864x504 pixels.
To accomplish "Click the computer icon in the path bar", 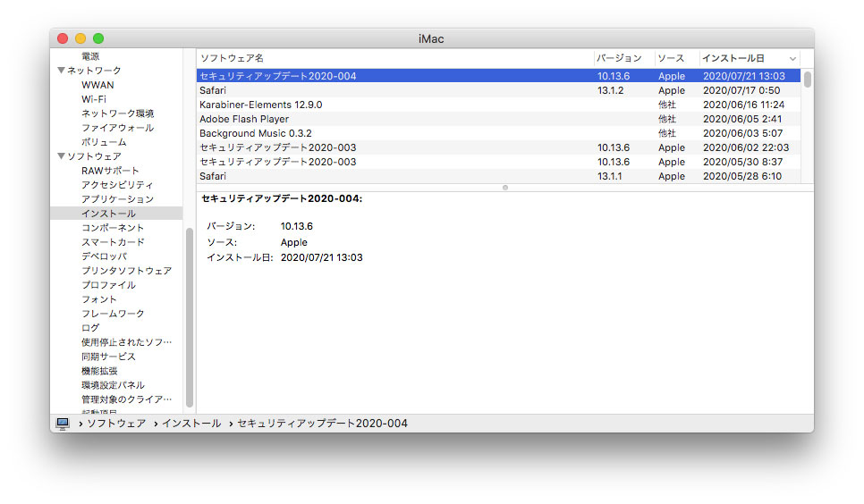I will pyautogui.click(x=63, y=423).
